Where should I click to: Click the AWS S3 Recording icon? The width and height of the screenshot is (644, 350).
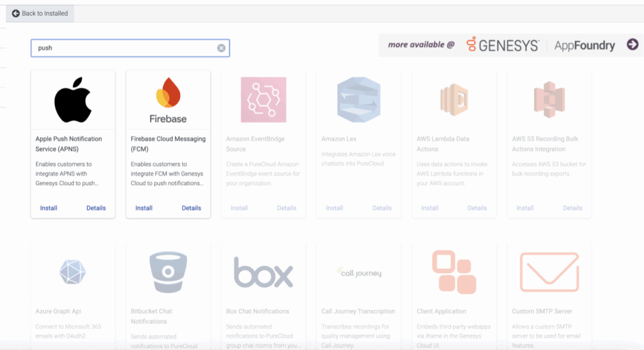pyautogui.click(x=549, y=99)
